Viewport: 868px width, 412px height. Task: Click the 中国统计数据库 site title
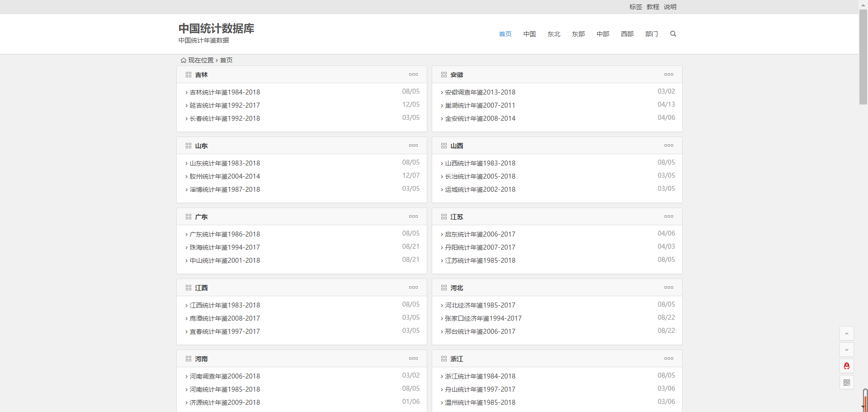click(216, 28)
